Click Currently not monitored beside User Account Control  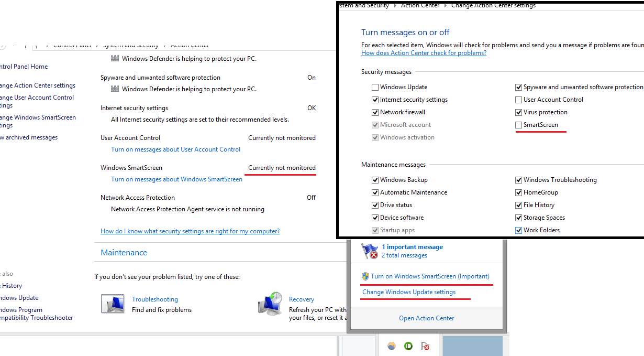[282, 138]
